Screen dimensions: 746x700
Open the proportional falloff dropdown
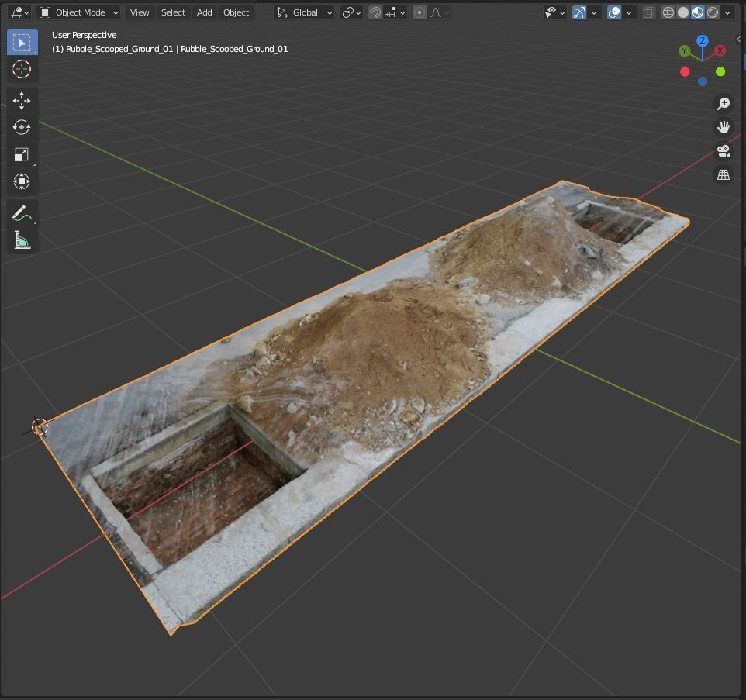440,12
